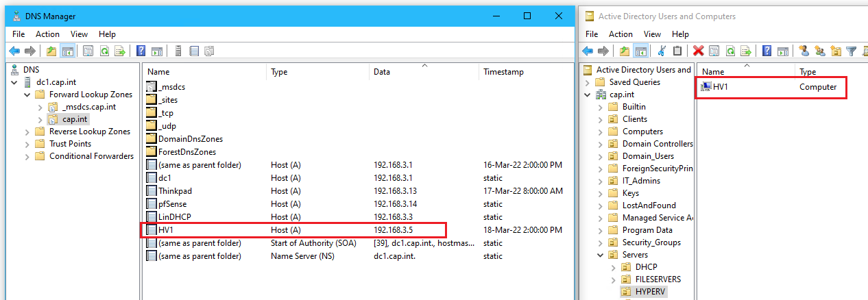Open Action menu in DNS Manager
The image size is (868, 300).
[48, 34]
